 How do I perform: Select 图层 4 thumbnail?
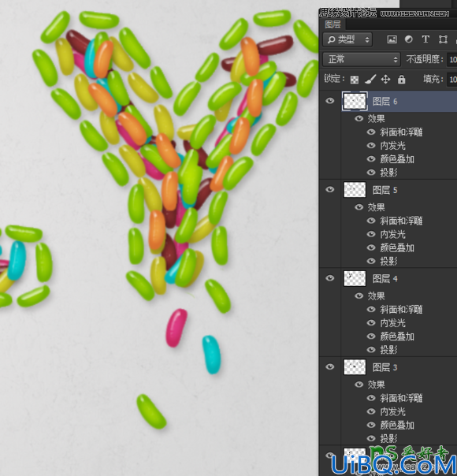point(355,278)
